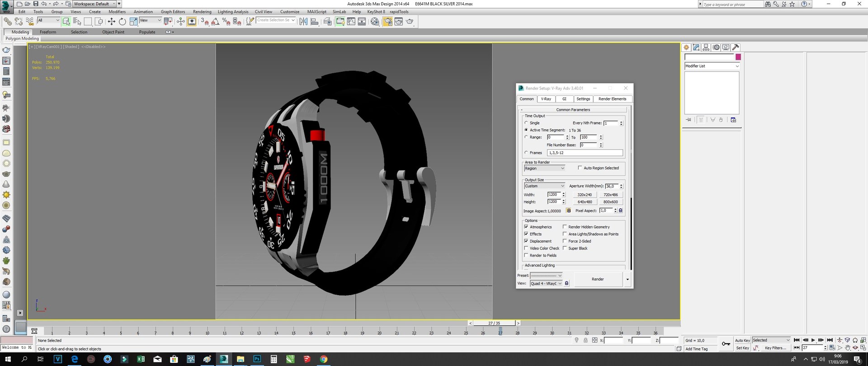The image size is (868, 366).
Task: Click the Frames list text field
Action: click(x=585, y=153)
